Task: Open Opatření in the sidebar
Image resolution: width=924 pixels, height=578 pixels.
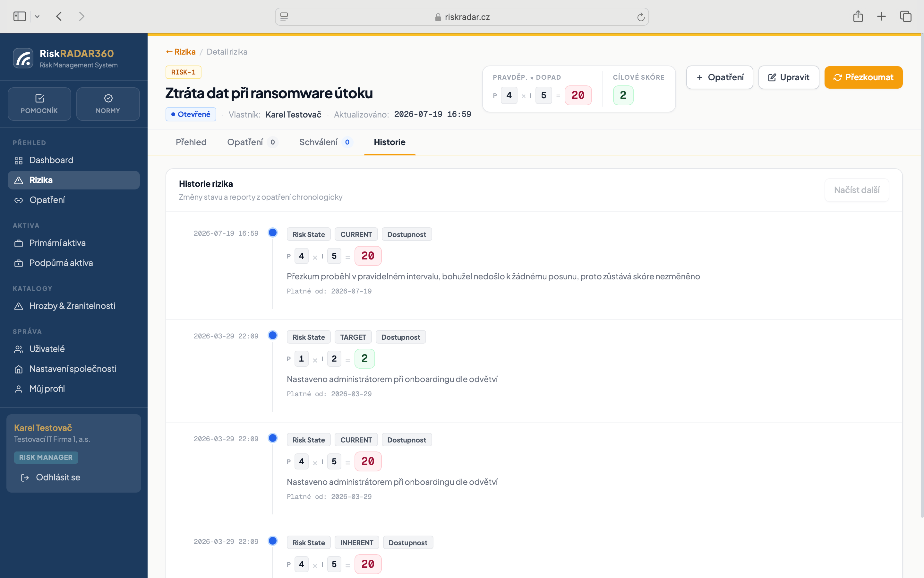Action: point(74,200)
